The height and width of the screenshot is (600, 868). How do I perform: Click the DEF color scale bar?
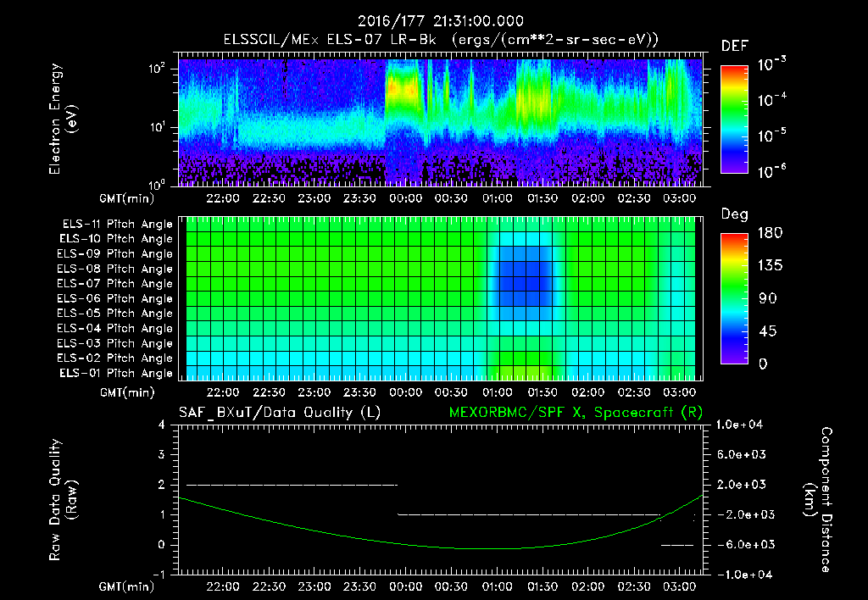coord(734,119)
